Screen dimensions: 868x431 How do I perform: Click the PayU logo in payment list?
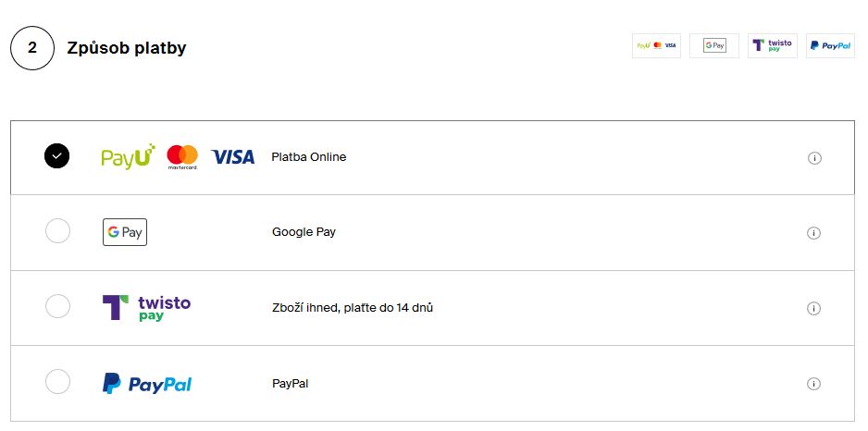click(128, 157)
